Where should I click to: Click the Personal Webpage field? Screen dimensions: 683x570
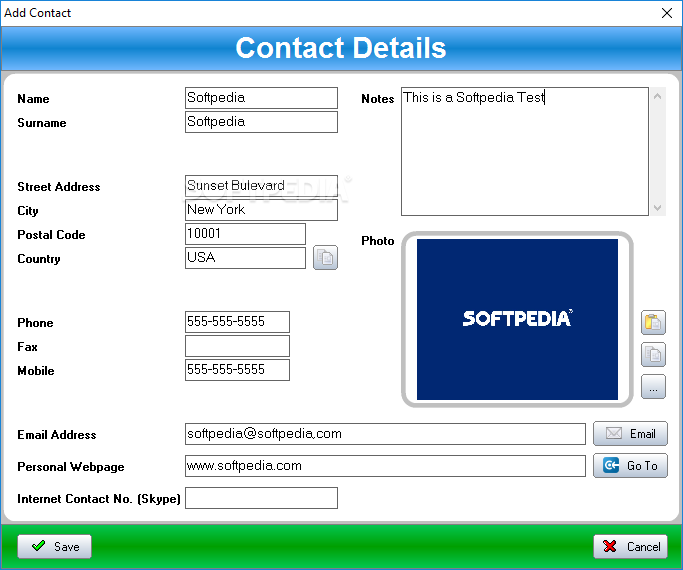point(385,466)
